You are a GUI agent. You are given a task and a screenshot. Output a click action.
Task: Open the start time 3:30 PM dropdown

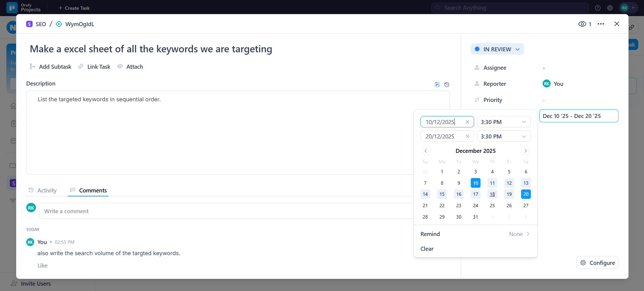[504, 122]
